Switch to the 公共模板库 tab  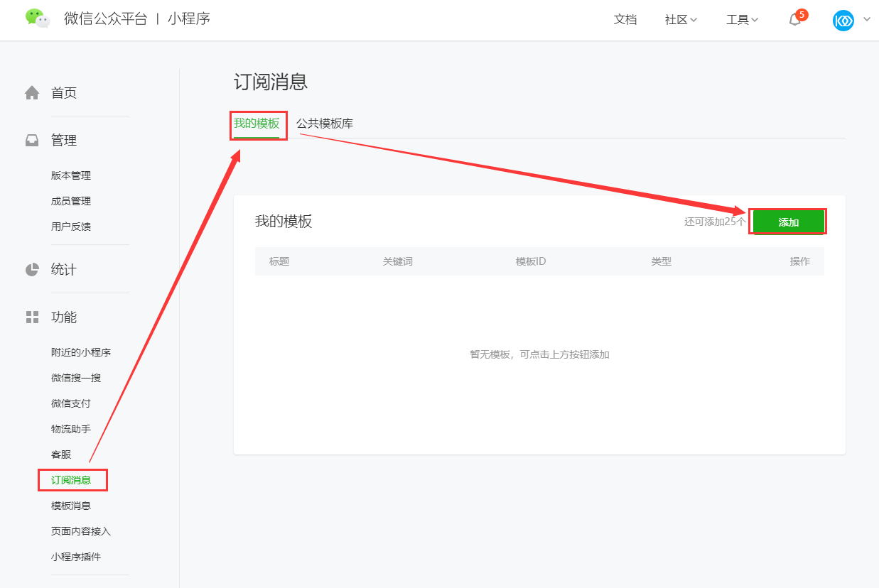(x=325, y=124)
